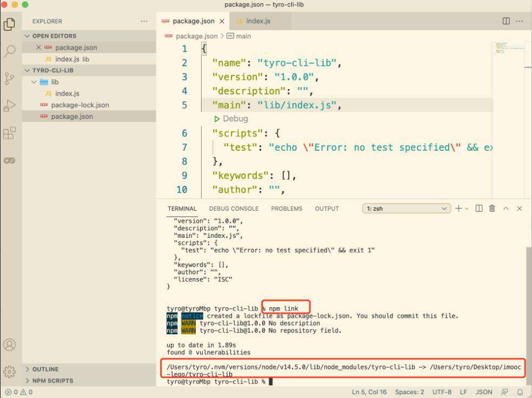The width and height of the screenshot is (532, 398).
Task: Close the terminal panel
Action: point(520,208)
